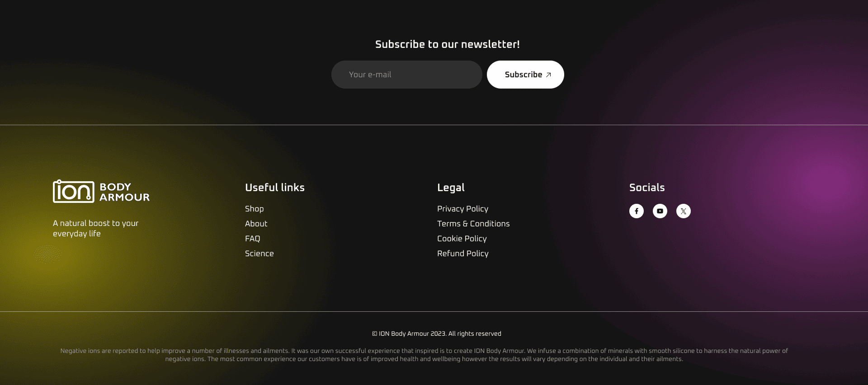Click the Useful links heading
868x385 pixels.
[x=275, y=188]
